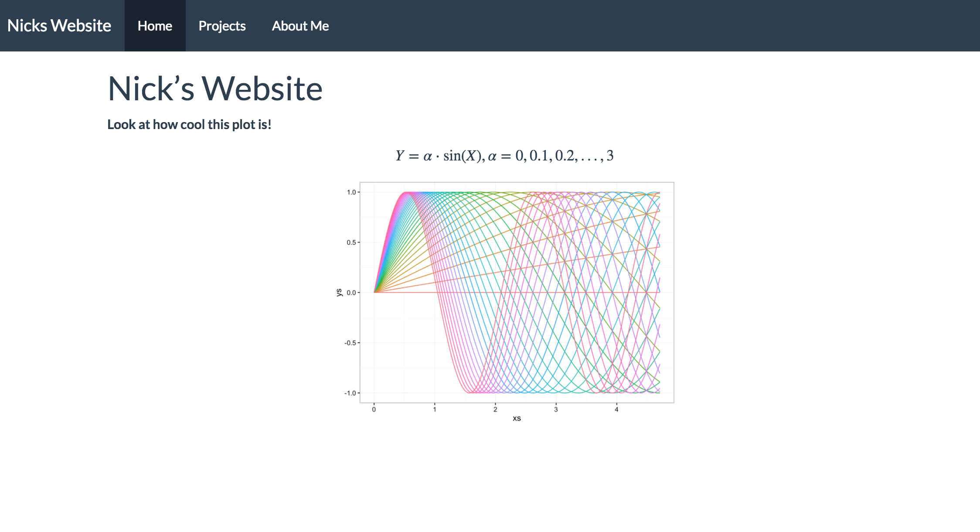Click the 2 x-axis tick label

click(x=495, y=409)
